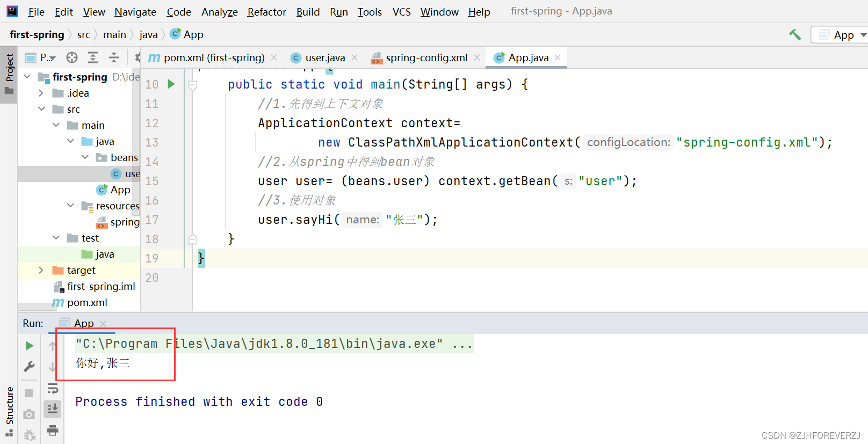Click main in the breadcrumb bar

coord(115,35)
